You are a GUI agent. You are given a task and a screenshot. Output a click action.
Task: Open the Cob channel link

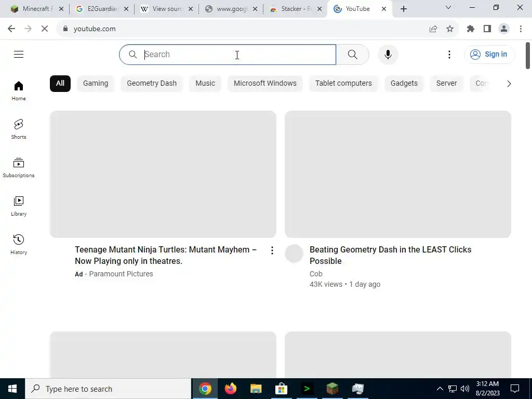tap(316, 274)
